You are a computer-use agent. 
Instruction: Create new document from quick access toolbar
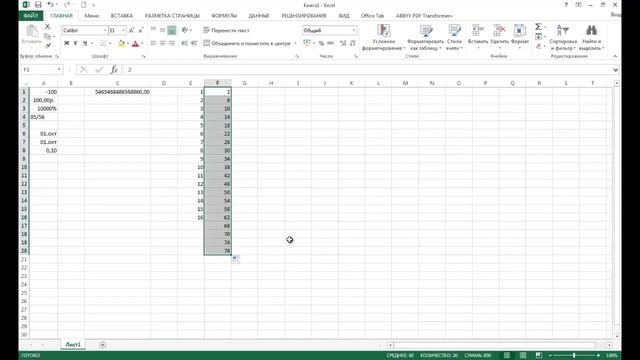84,5
